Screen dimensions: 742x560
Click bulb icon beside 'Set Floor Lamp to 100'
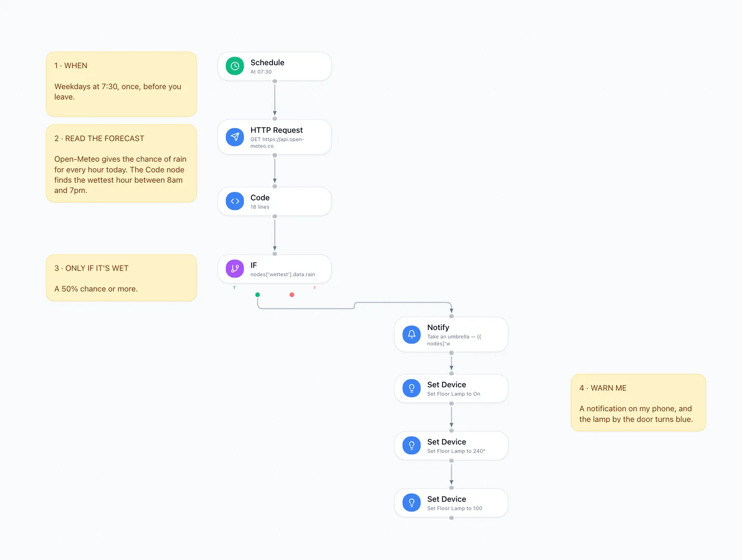click(412, 503)
